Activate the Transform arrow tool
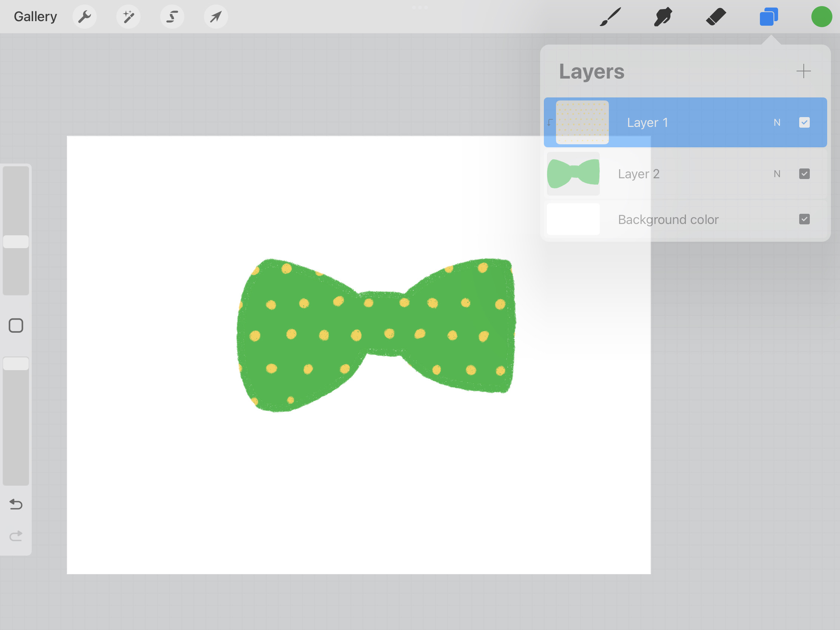 [x=216, y=17]
